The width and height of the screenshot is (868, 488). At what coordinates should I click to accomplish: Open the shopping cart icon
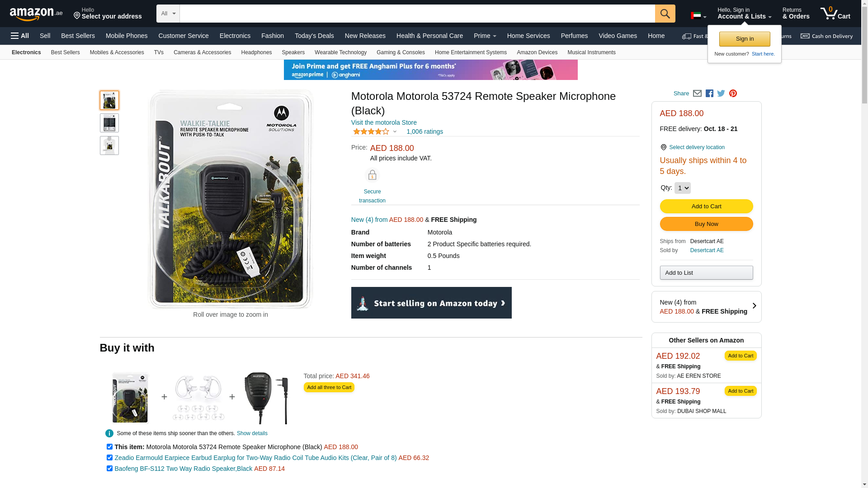coord(835,14)
